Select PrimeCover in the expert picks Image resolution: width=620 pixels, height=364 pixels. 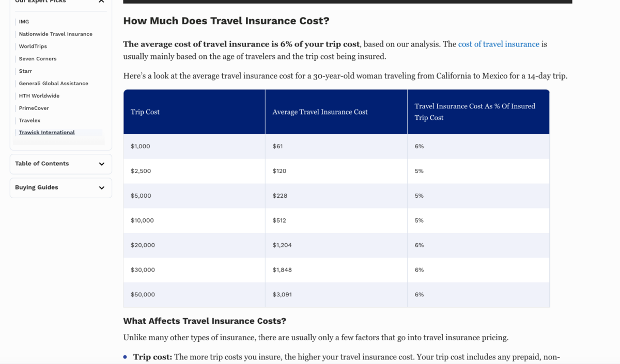click(34, 108)
